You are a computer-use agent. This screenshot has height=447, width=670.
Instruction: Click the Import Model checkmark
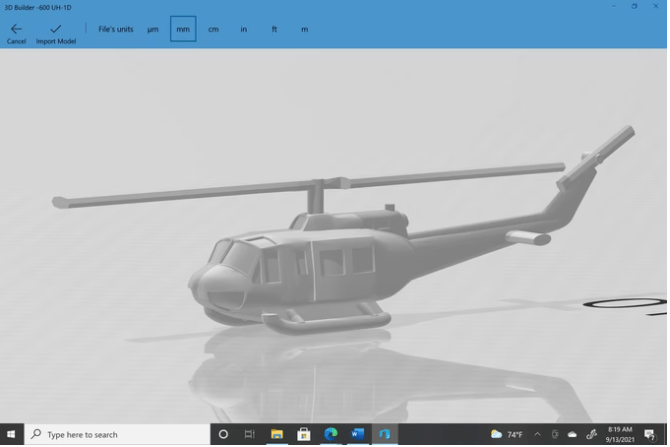[x=56, y=32]
